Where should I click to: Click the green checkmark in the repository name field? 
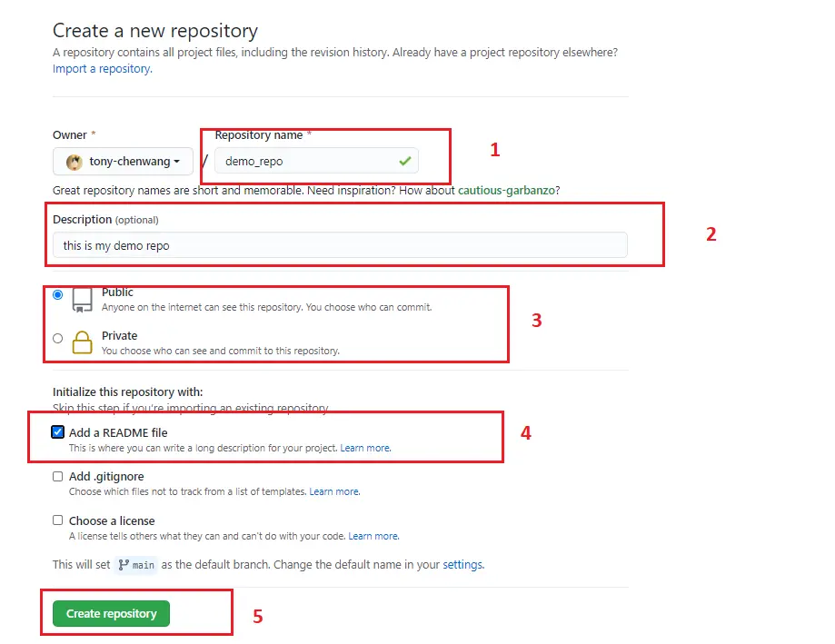click(x=404, y=160)
